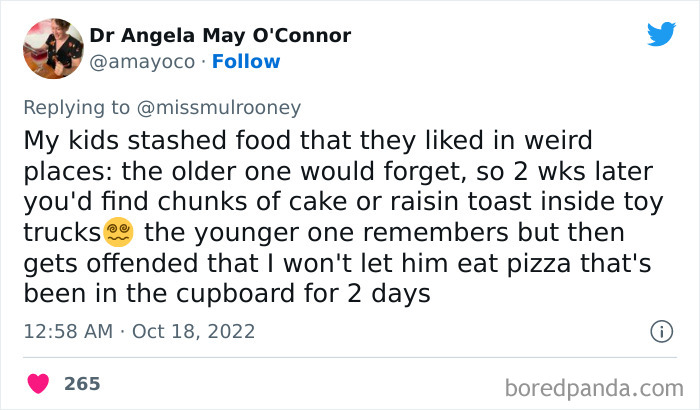
Task: Open Dr Angela's profile picture
Action: pyautogui.click(x=53, y=48)
